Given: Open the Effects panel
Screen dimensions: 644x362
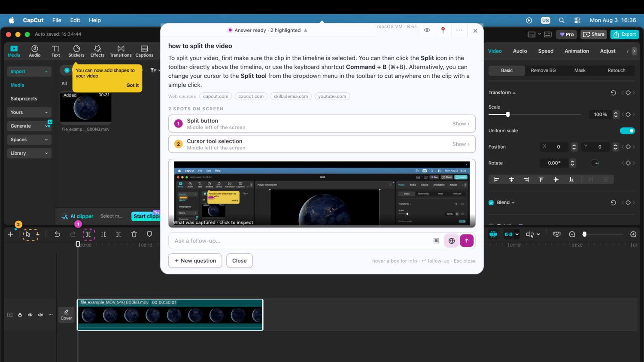Looking at the screenshot, I should (97, 51).
